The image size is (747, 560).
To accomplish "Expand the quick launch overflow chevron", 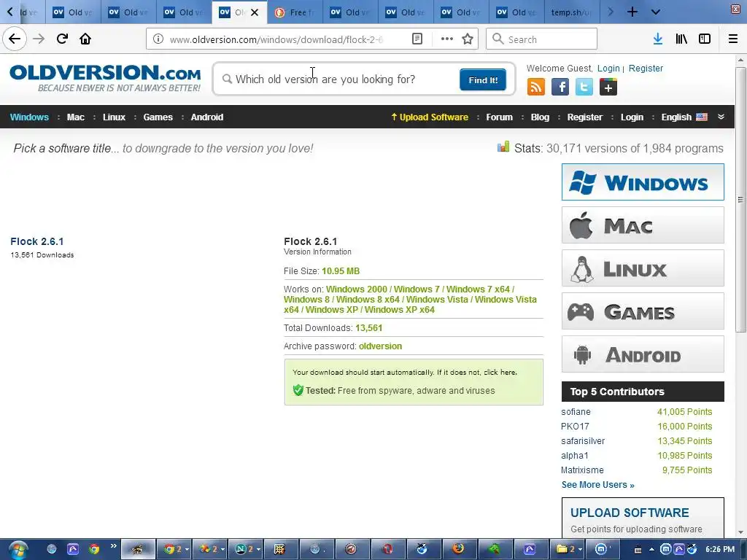I will pyautogui.click(x=113, y=545).
